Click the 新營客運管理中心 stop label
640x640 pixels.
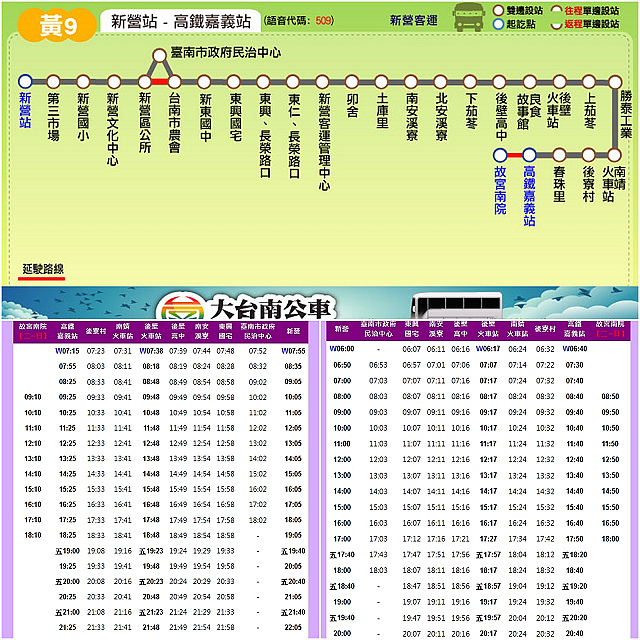coord(324,142)
